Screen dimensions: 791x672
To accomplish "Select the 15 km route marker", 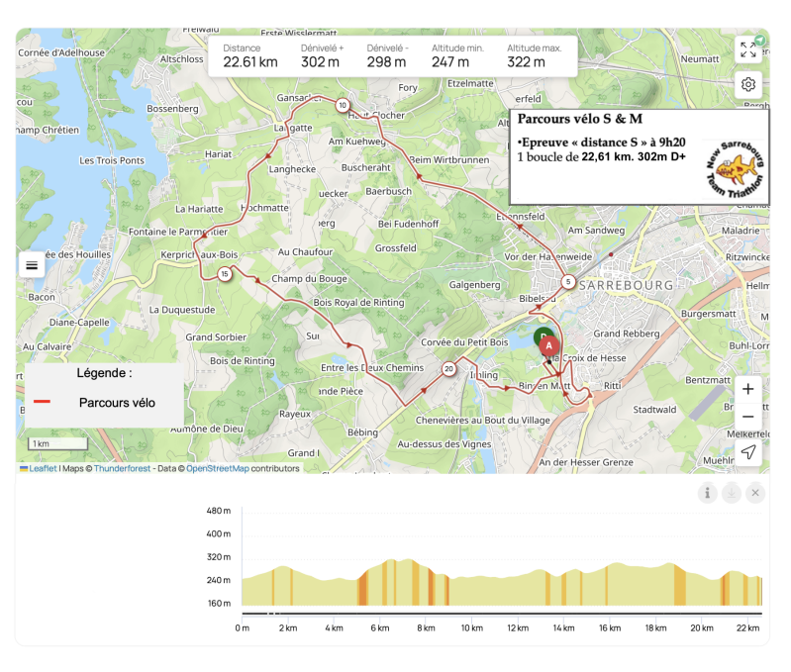I will (x=225, y=274).
